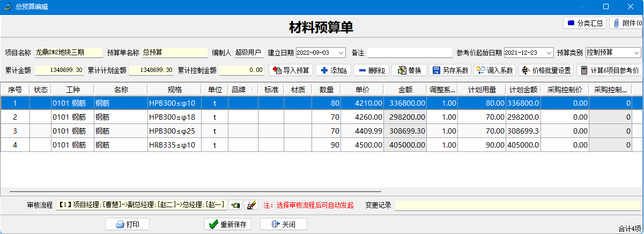Click the 计算6项目参考价 calculator button
This screenshot has height=234, width=644.
pyautogui.click(x=609, y=70)
